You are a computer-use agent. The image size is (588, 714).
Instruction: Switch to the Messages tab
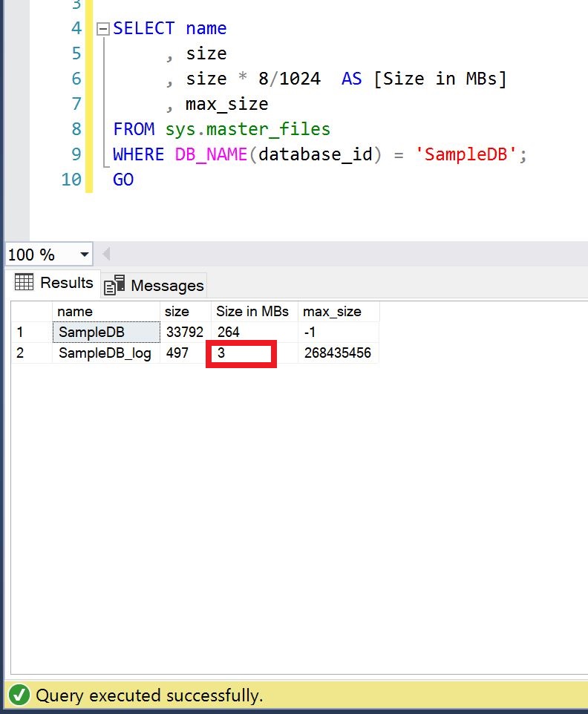154,285
